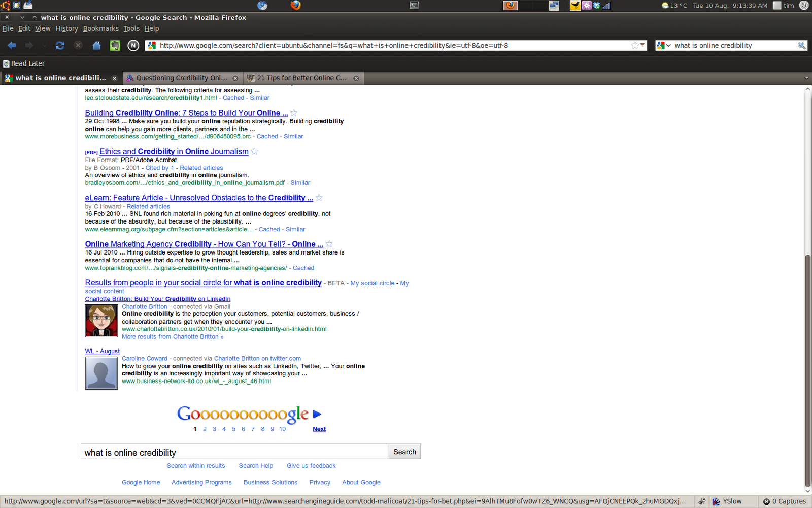The height and width of the screenshot is (508, 812).
Task: Click Charlotte Britton's profile picture
Action: (x=101, y=321)
